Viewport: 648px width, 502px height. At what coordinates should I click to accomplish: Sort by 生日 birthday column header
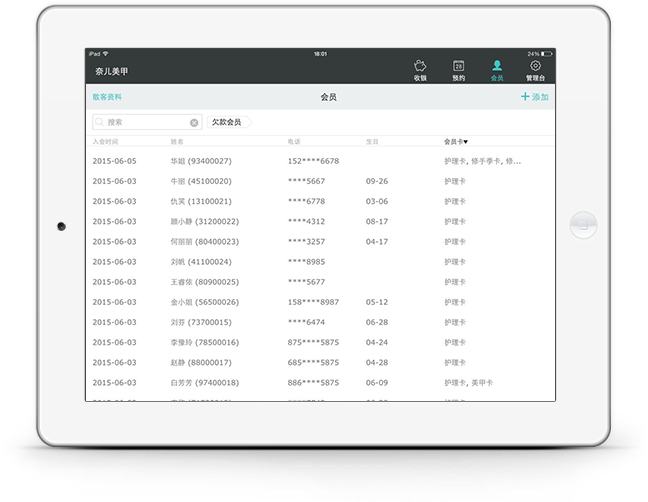pyautogui.click(x=372, y=142)
